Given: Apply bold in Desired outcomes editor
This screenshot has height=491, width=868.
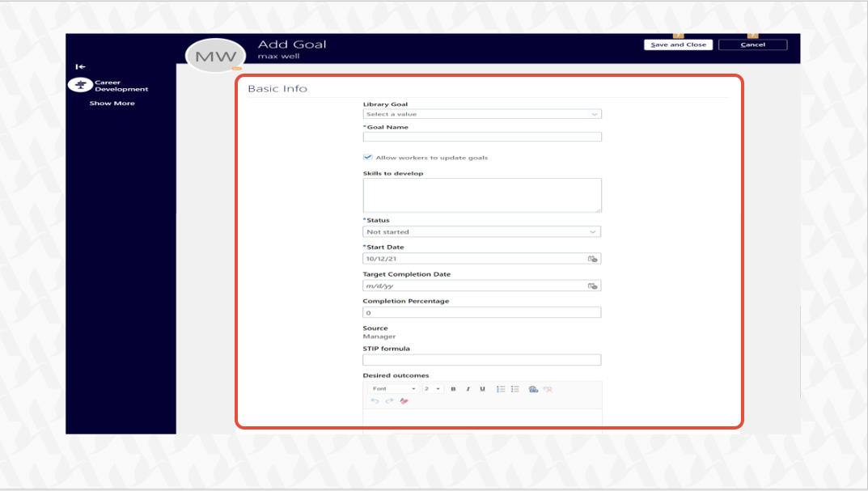Looking at the screenshot, I should [453, 389].
